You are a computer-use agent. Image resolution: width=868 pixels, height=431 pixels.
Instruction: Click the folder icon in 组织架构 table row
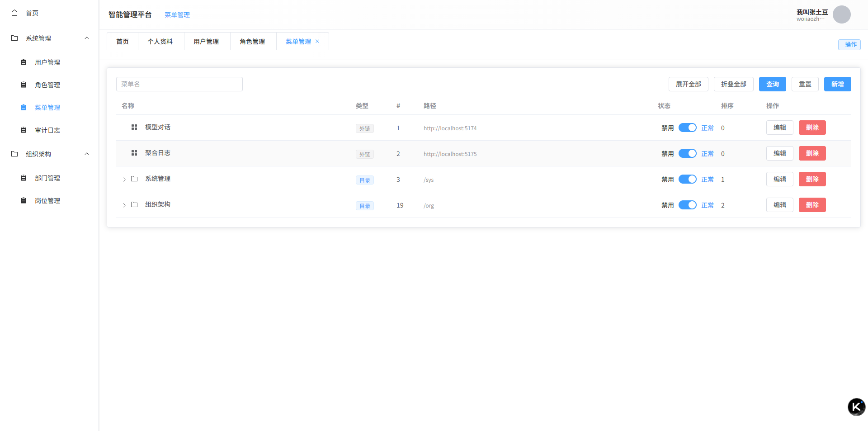pos(134,204)
